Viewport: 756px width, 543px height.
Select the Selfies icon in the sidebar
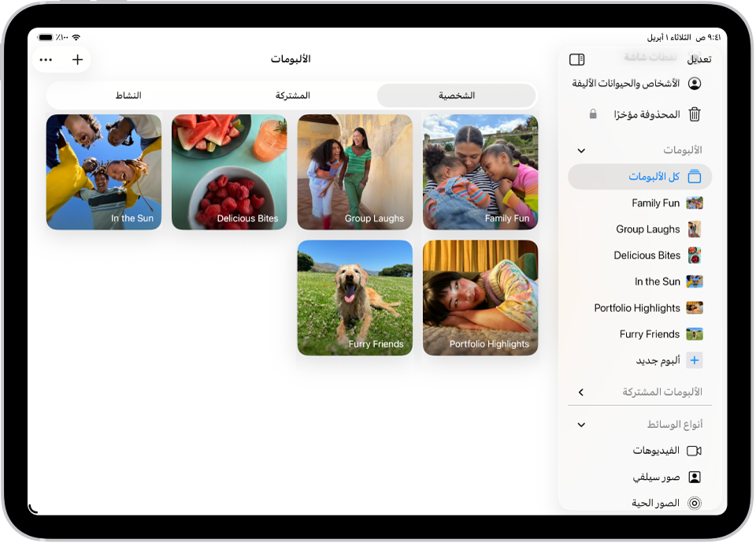click(x=694, y=476)
